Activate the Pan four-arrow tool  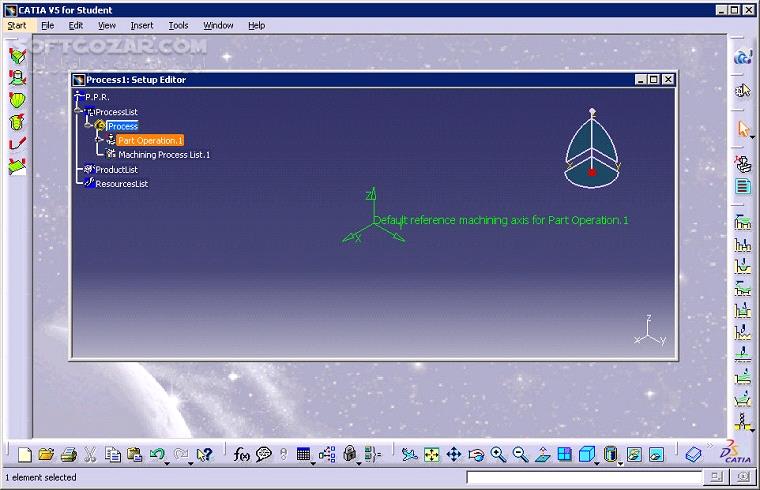click(454, 455)
